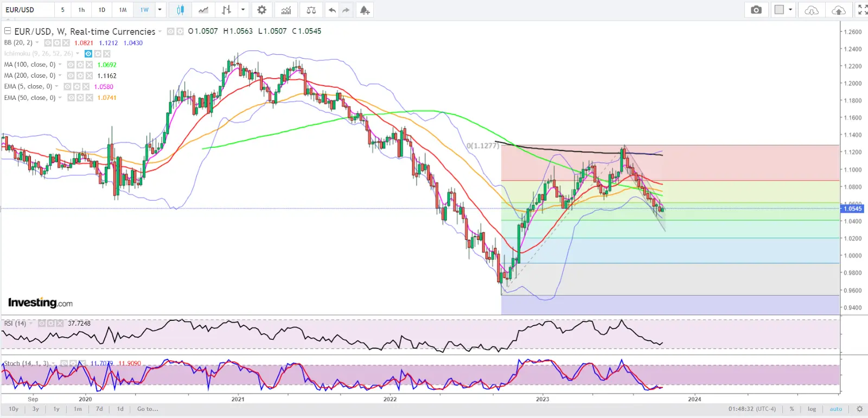
Task: Take a chart snapshot with camera icon
Action: (756, 10)
